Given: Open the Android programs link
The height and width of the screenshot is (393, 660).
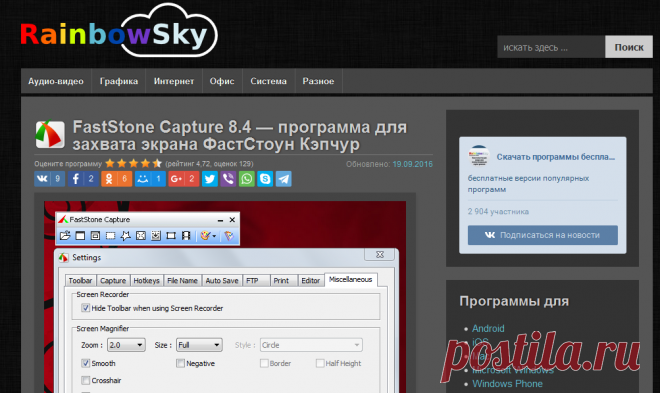Looking at the screenshot, I should pyautogui.click(x=488, y=328).
